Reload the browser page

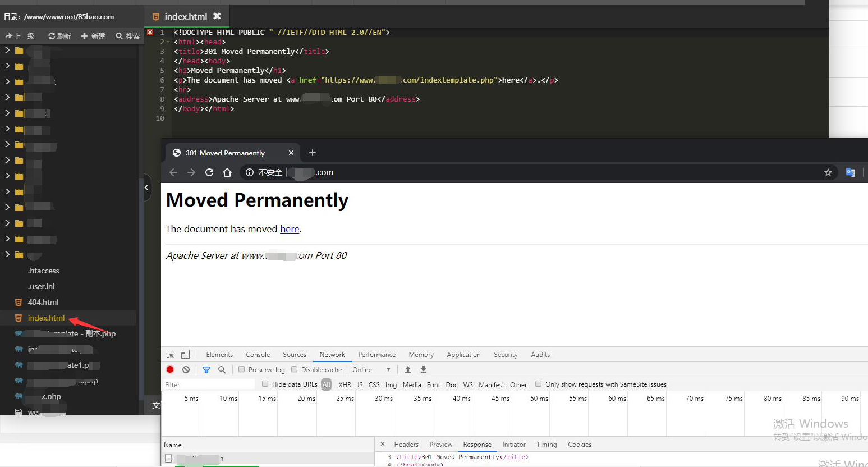[x=209, y=172]
